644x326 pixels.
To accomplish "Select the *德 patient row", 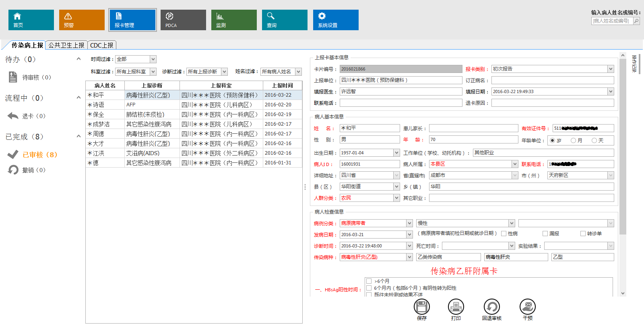I will pyautogui.click(x=194, y=163).
